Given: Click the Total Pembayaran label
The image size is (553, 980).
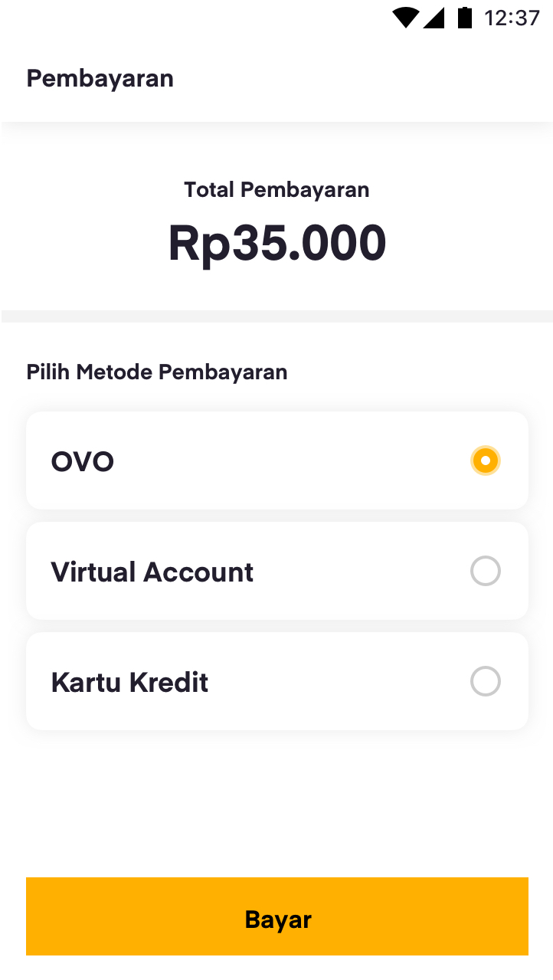Looking at the screenshot, I should coord(276,189).
